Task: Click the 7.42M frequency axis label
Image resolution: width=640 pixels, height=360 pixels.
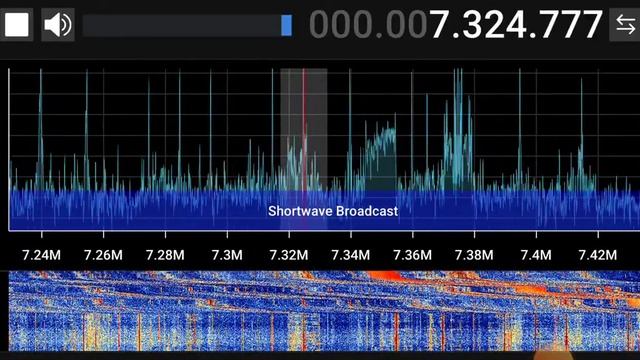Action: 598,255
